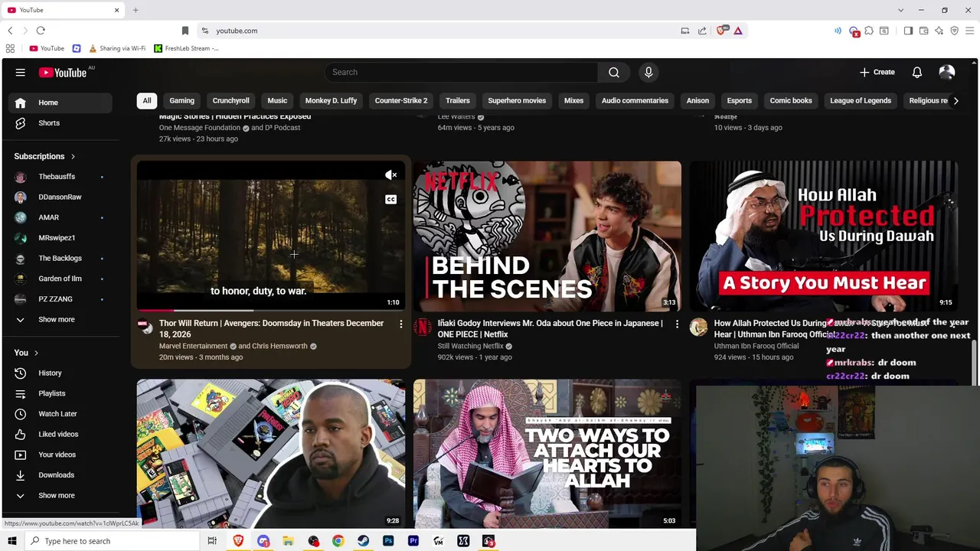This screenshot has height=551, width=980.
Task: Select the Superhero movies chip
Action: (517, 100)
